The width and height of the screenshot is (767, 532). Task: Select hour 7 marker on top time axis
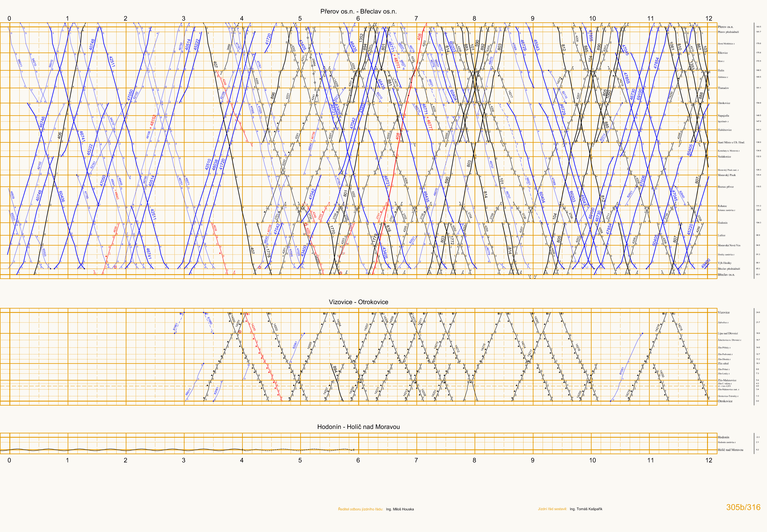tap(416, 18)
